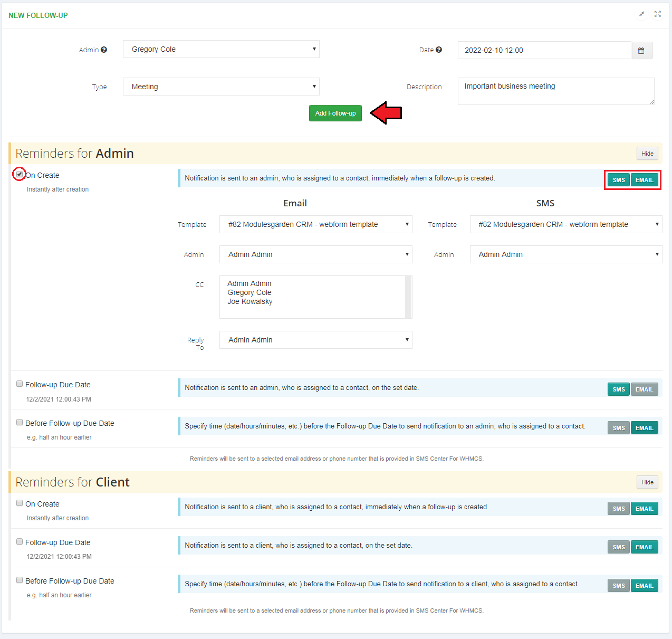The height and width of the screenshot is (639, 672).
Task: Open the calendar date picker icon
Action: (641, 50)
